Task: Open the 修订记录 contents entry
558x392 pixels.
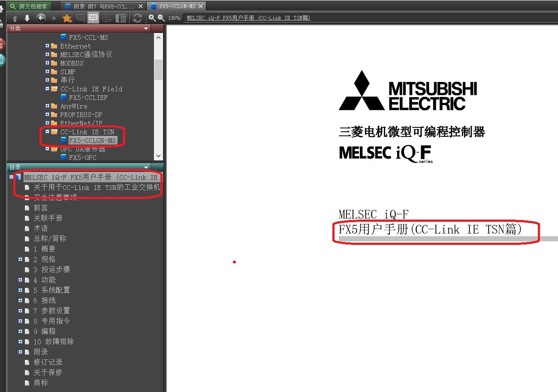Action: tap(48, 362)
